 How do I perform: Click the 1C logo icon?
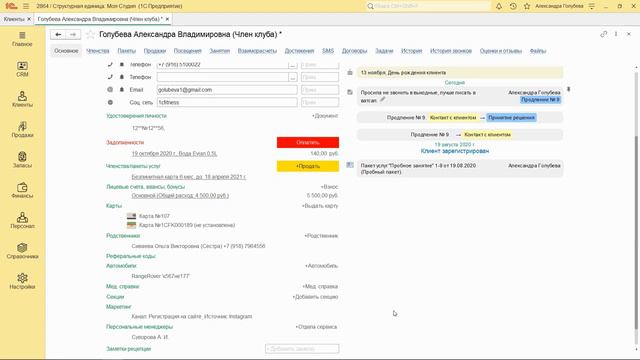click(x=11, y=6)
